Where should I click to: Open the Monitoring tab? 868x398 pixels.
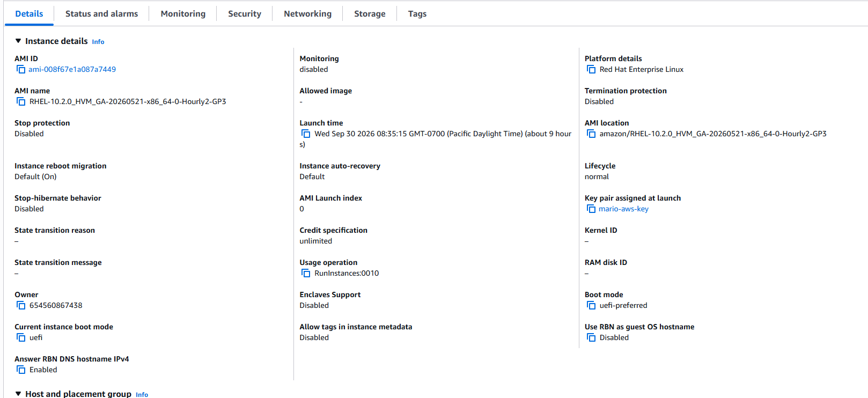[x=183, y=14]
